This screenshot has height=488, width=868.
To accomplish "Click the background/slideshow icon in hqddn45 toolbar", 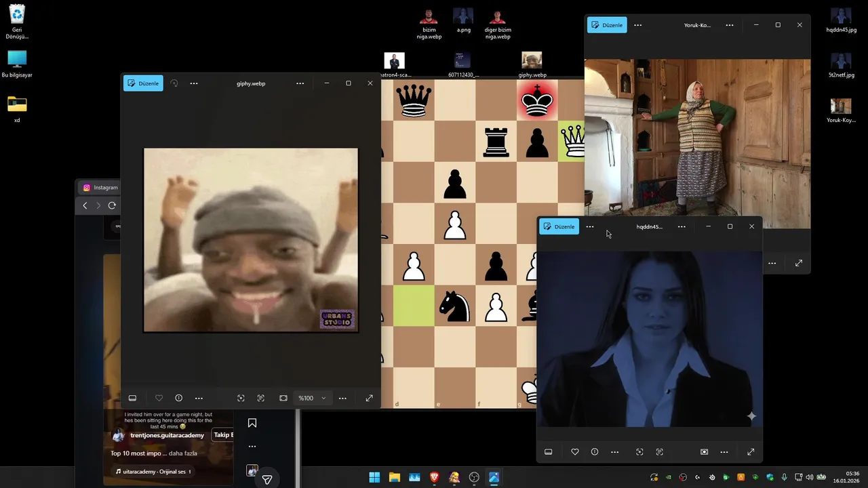I will click(x=705, y=451).
